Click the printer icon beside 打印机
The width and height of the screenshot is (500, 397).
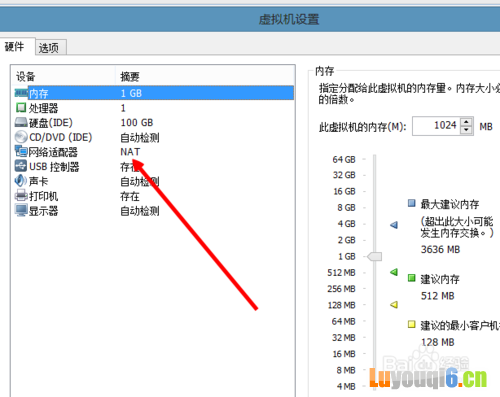(x=21, y=196)
